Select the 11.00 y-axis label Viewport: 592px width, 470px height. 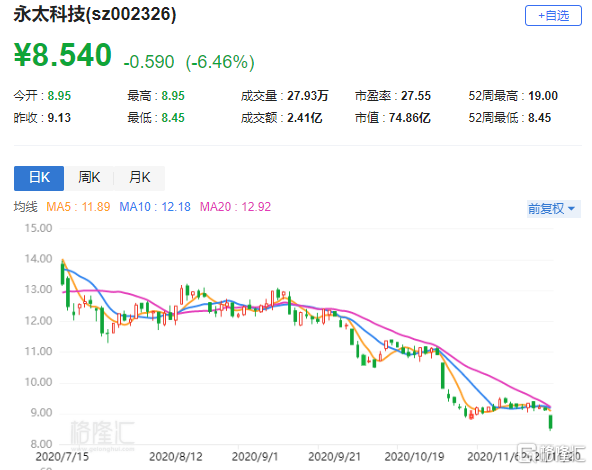coord(39,351)
